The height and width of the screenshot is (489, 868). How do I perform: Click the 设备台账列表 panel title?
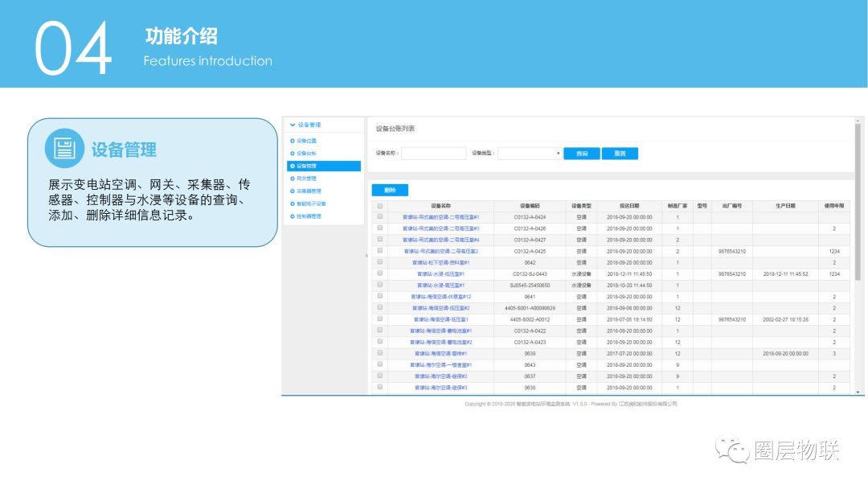(x=395, y=129)
